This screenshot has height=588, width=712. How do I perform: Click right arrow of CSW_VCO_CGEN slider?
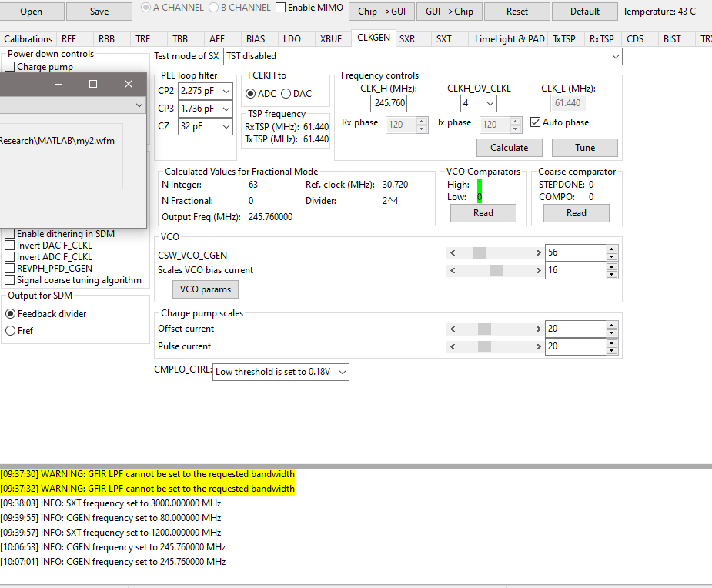pyautogui.click(x=538, y=252)
